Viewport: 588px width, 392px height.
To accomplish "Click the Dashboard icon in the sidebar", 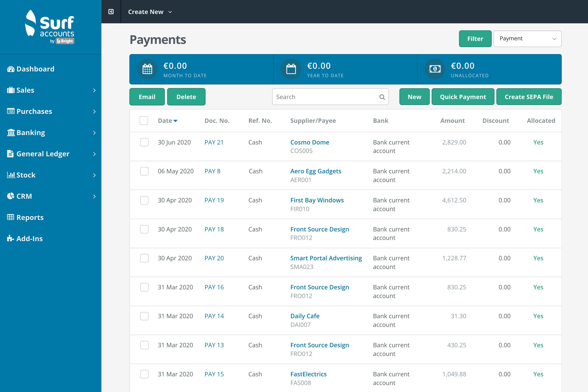I will pos(11,69).
